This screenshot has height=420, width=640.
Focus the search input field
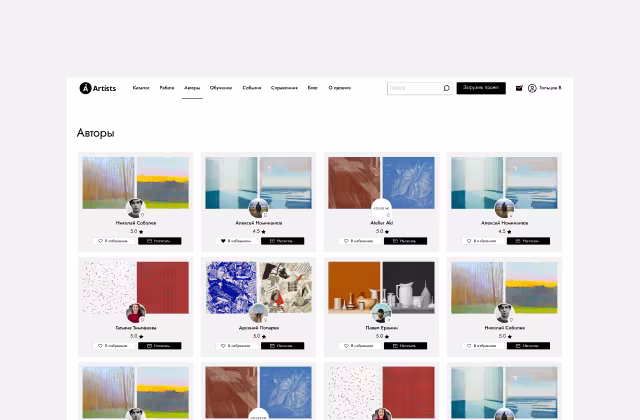coord(414,88)
